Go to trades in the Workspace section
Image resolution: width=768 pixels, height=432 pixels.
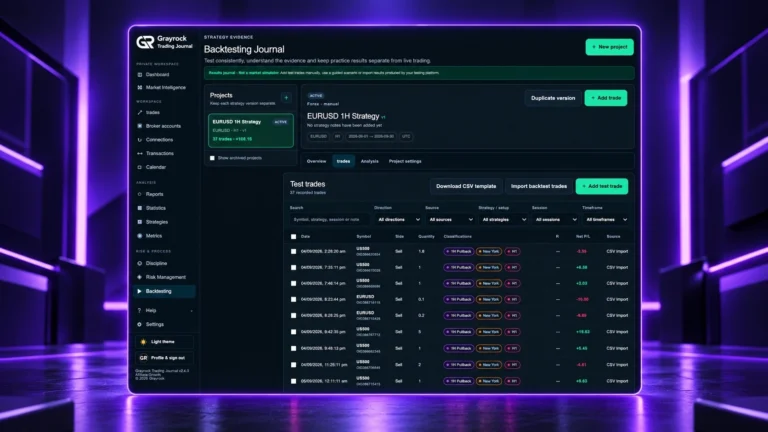click(x=152, y=113)
